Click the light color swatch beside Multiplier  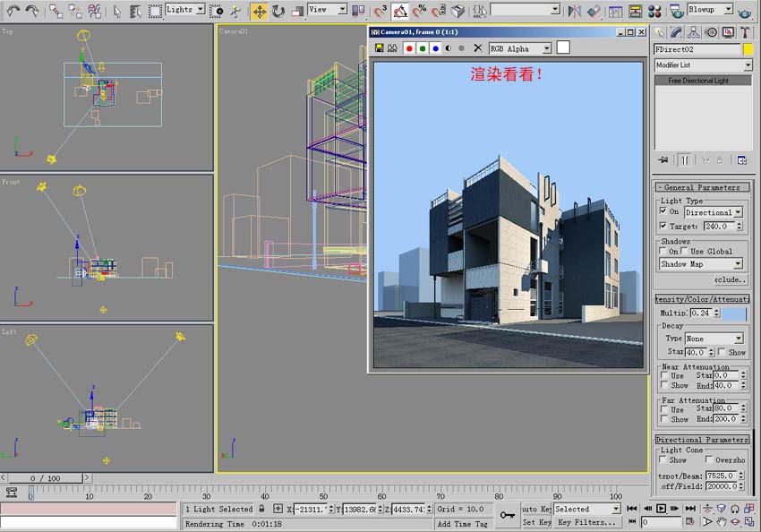point(734,314)
